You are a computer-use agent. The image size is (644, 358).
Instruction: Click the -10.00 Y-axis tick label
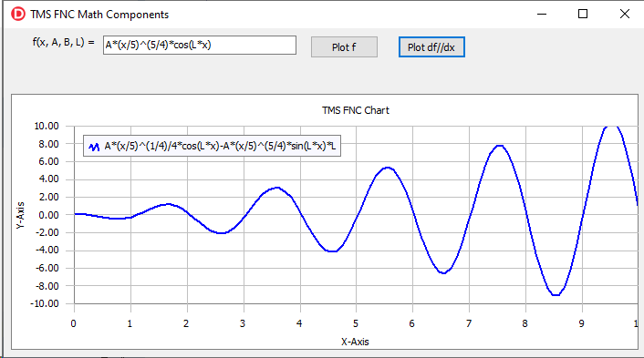(45, 303)
